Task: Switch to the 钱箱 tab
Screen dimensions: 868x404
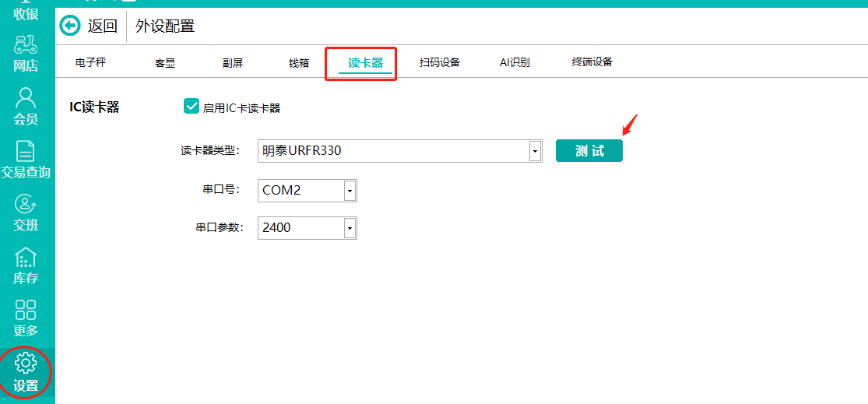Action: (299, 63)
